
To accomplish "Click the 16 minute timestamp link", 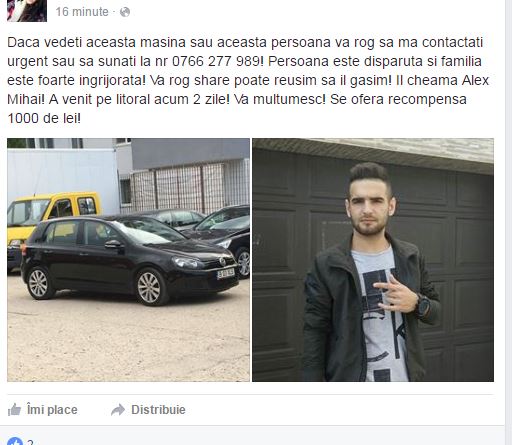I will [82, 12].
